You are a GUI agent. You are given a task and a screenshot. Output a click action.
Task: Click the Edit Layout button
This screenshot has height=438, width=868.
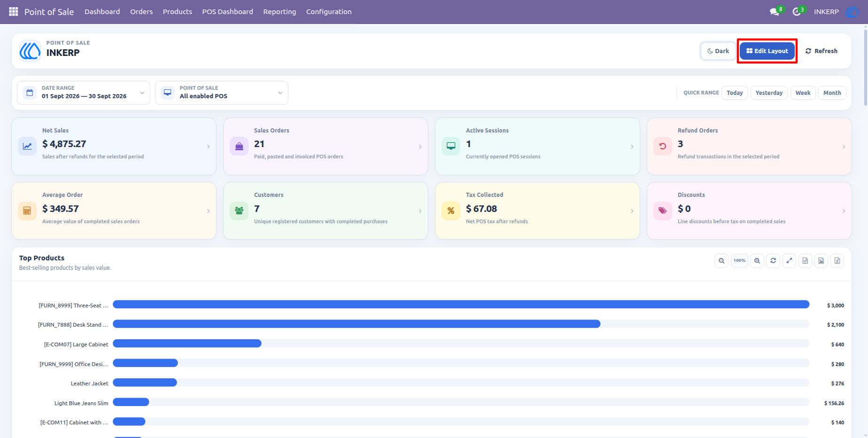pos(767,51)
